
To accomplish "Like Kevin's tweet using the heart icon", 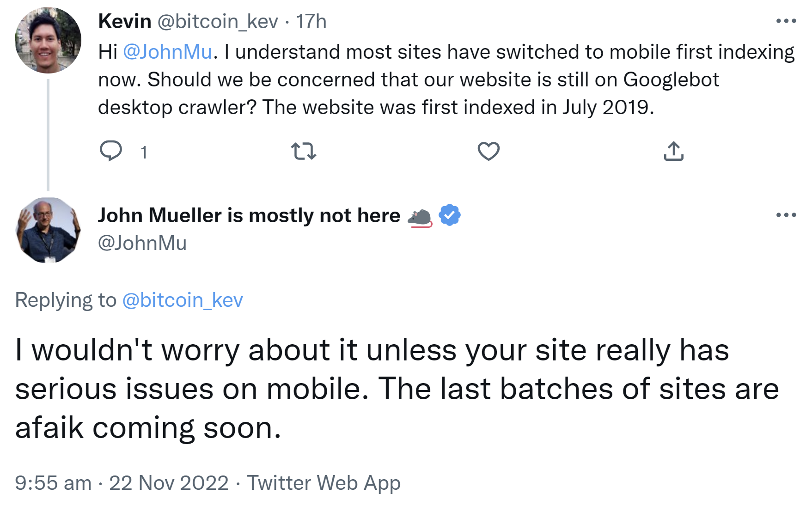I will click(488, 151).
